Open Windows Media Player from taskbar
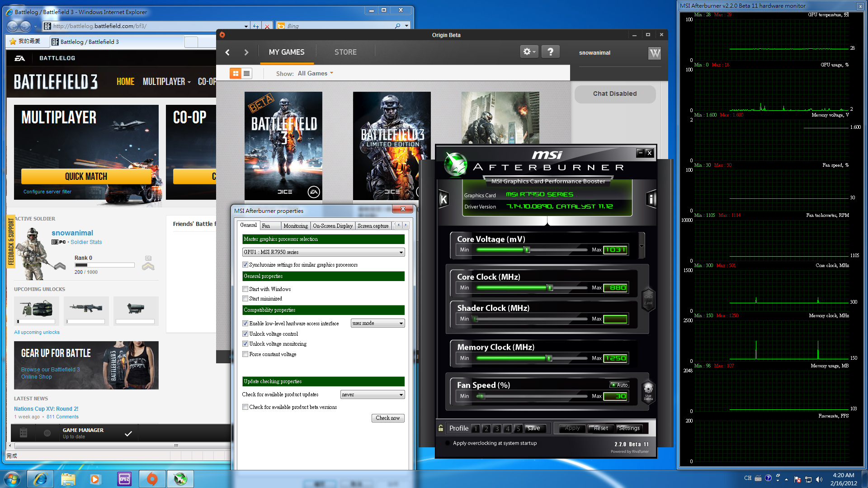The image size is (868, 488). [x=95, y=479]
